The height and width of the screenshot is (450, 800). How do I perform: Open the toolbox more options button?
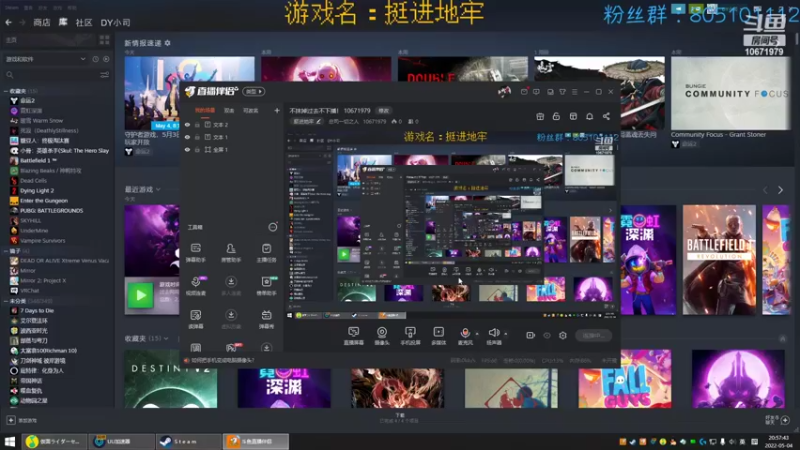(272, 227)
